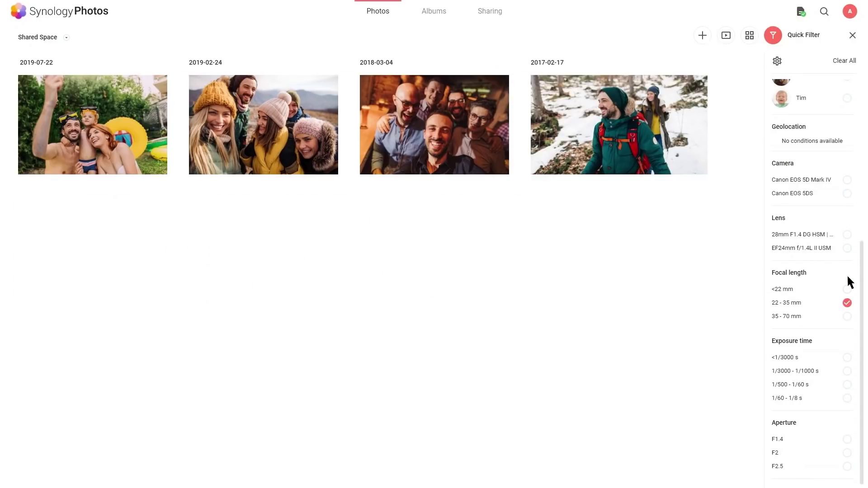
Task: Click the 2019-02-24 date heading
Action: (x=205, y=62)
